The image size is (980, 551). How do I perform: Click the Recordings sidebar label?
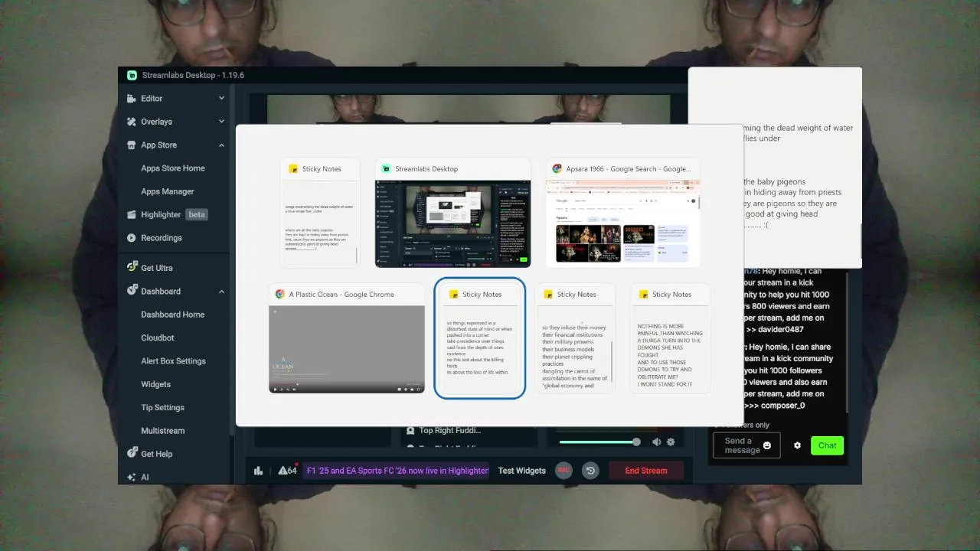[162, 238]
